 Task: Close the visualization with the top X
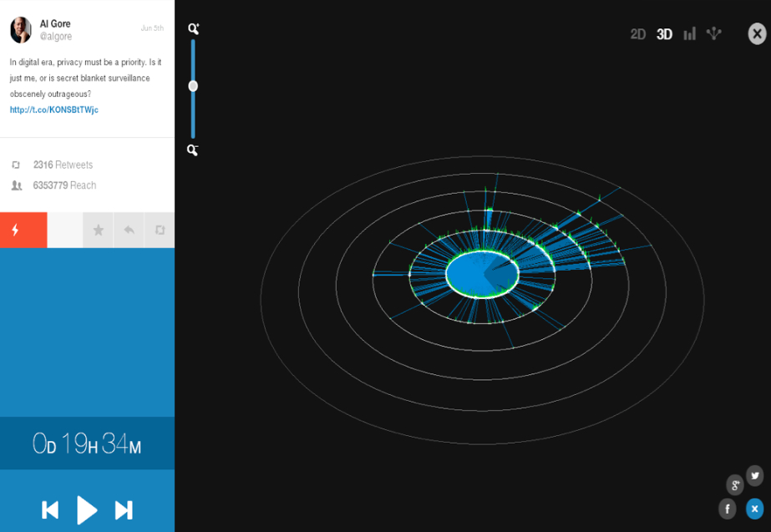(x=757, y=33)
